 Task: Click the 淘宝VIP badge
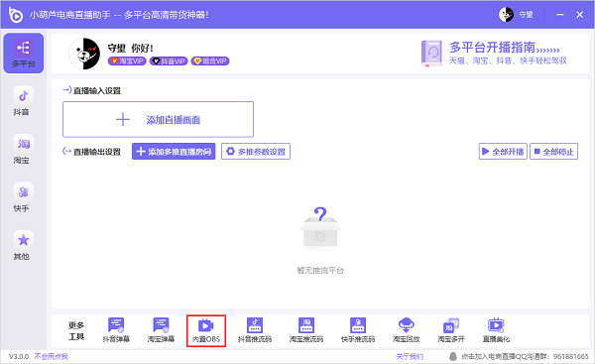127,61
